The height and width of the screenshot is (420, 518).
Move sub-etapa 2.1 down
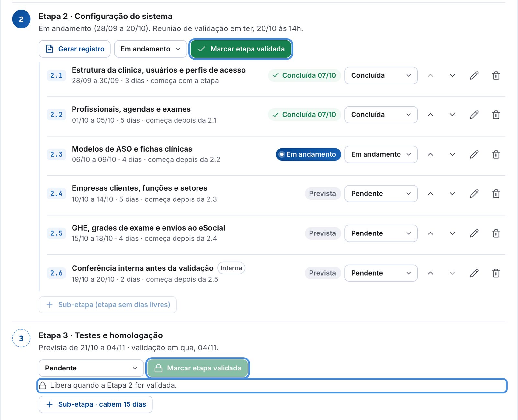(452, 75)
